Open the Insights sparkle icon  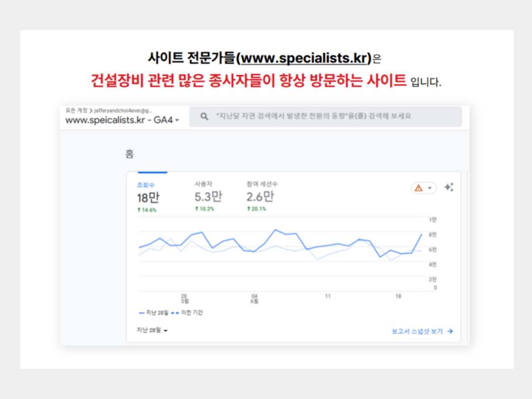(449, 187)
